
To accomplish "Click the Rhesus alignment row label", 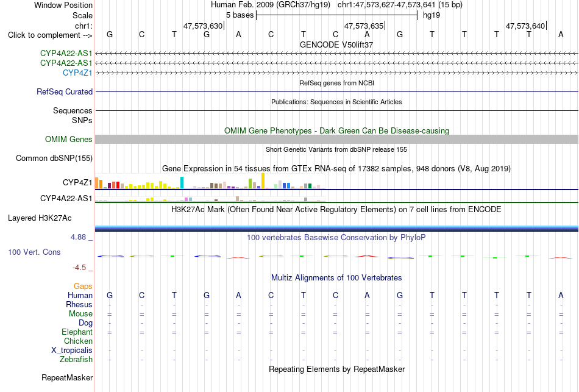I will [x=79, y=304].
